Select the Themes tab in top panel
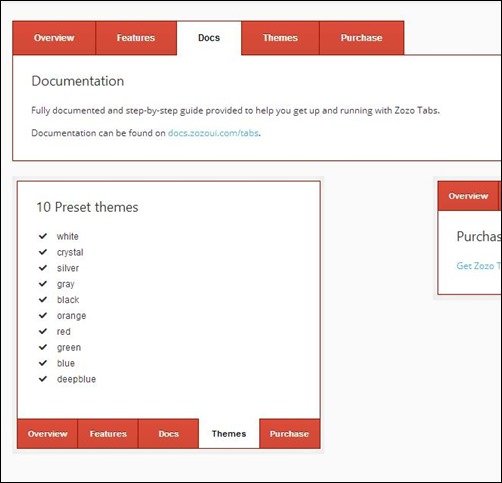The image size is (502, 483). click(280, 38)
